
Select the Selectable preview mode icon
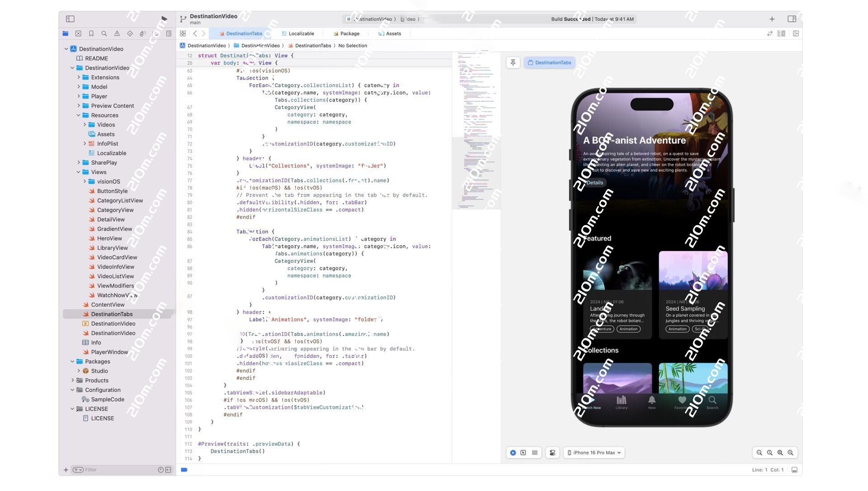point(523,453)
